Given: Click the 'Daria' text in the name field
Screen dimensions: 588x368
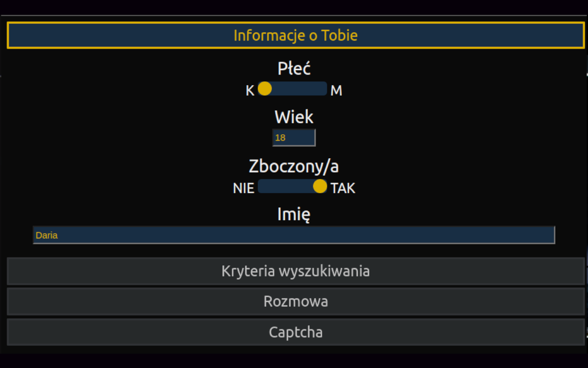Looking at the screenshot, I should (x=46, y=236).
